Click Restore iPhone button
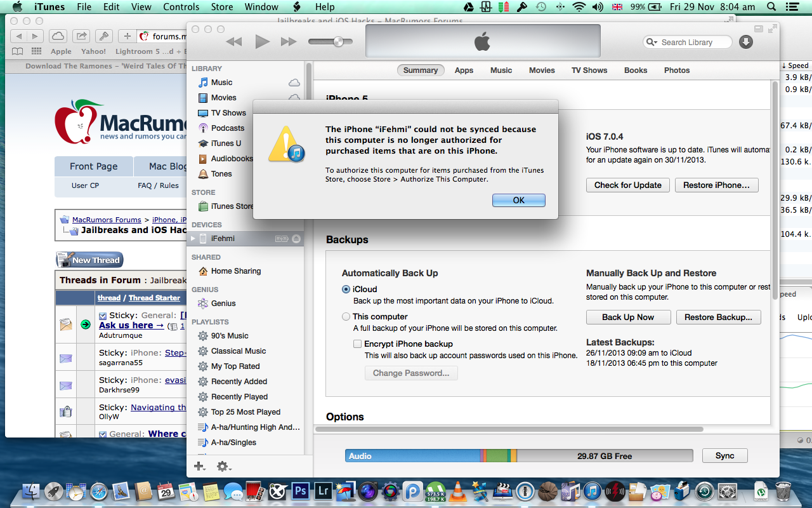The width and height of the screenshot is (812, 508). pyautogui.click(x=716, y=185)
